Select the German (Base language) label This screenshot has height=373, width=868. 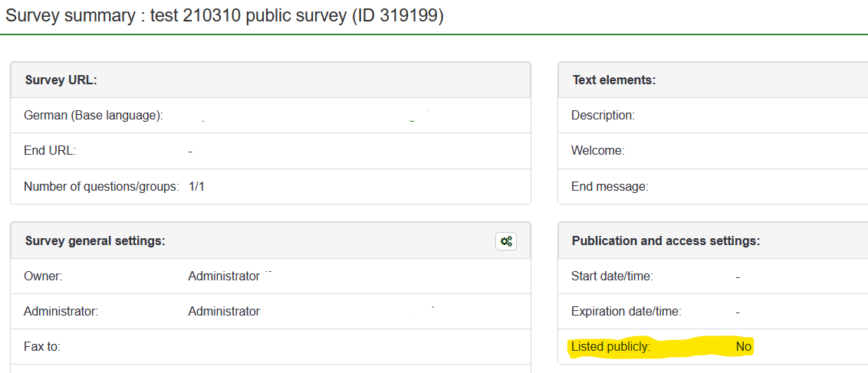click(94, 116)
